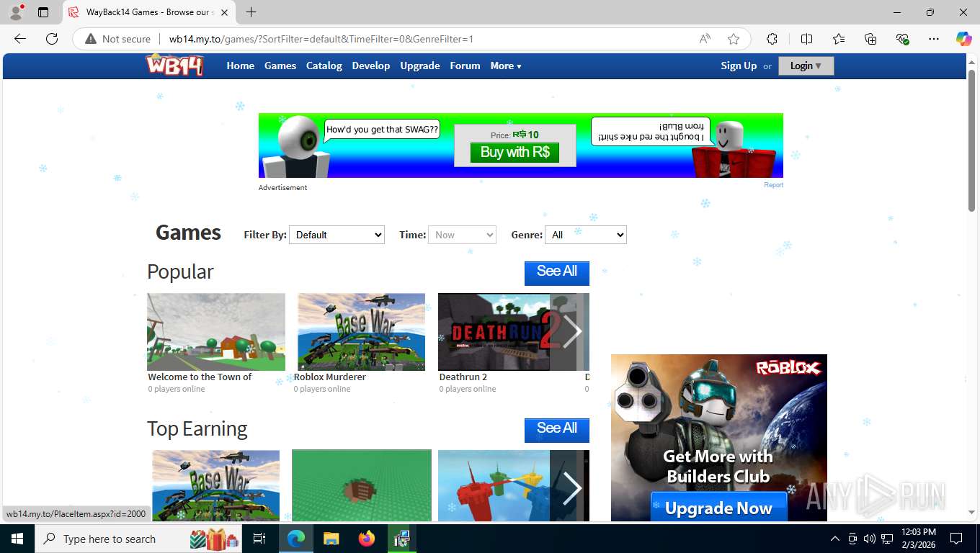Image resolution: width=980 pixels, height=553 pixels.
Task: Open the Windows Start menu
Action: [x=17, y=539]
